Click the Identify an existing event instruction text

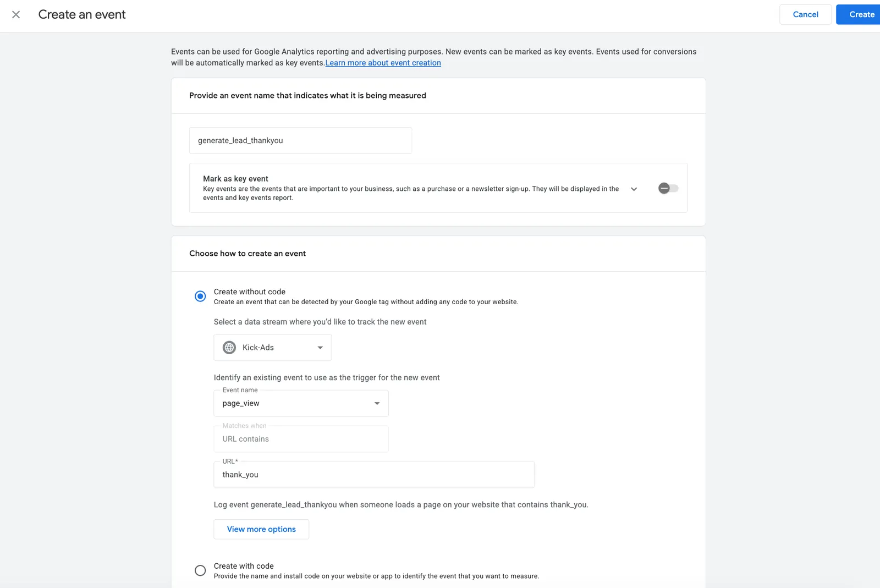(327, 378)
